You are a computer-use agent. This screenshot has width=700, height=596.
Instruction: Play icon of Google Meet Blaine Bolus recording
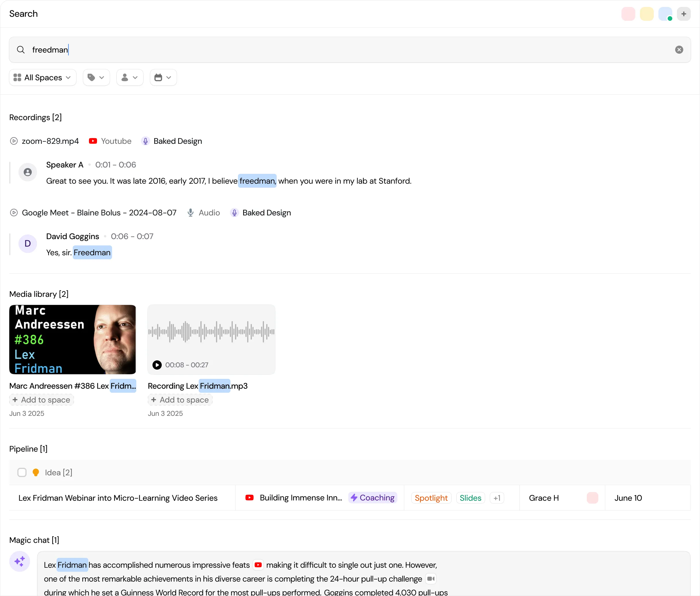pos(14,213)
